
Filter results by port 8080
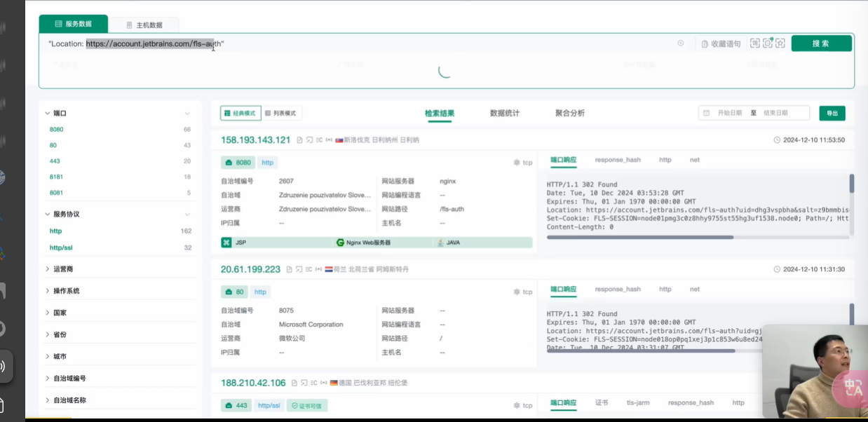pyautogui.click(x=57, y=130)
